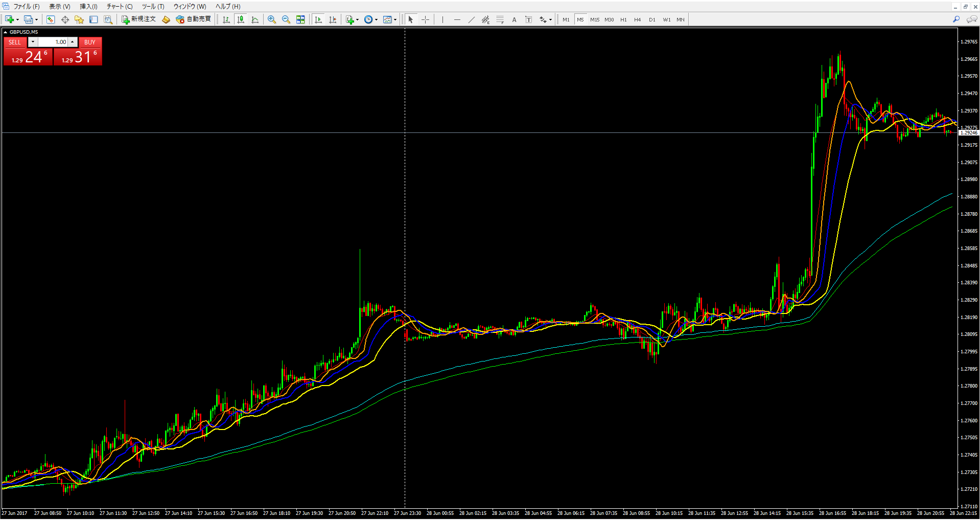Click the 新規注文 new order button
The image size is (980, 520).
click(138, 19)
